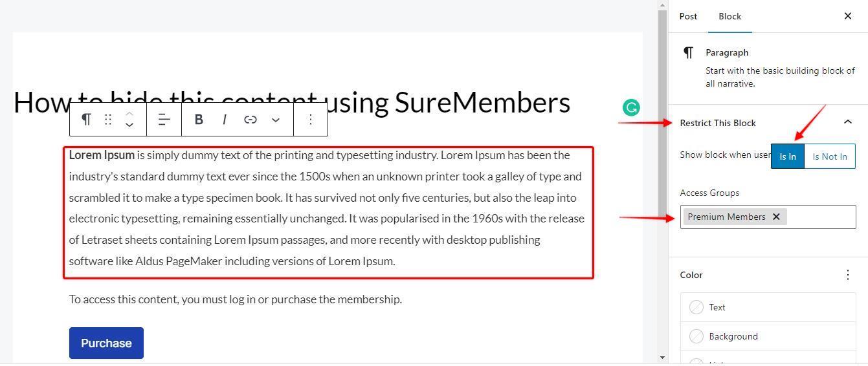Select the "Is Not In" toggle option
The image size is (868, 366).
(x=829, y=156)
